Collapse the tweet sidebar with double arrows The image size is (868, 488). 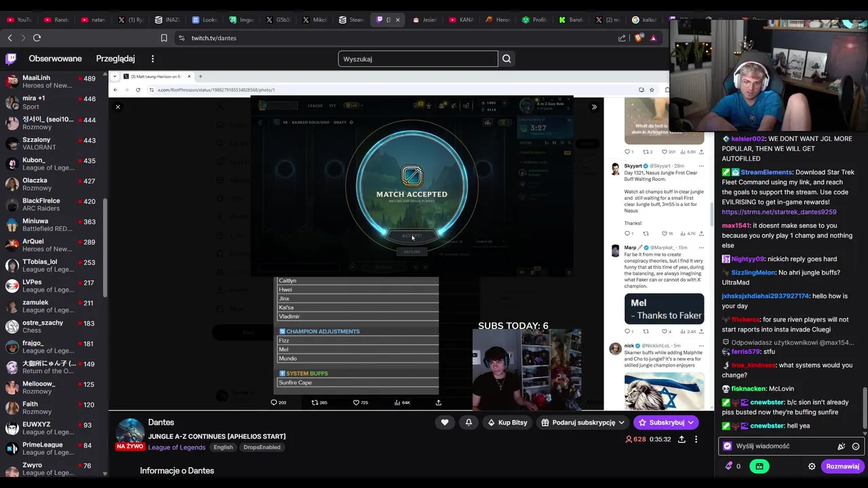594,107
